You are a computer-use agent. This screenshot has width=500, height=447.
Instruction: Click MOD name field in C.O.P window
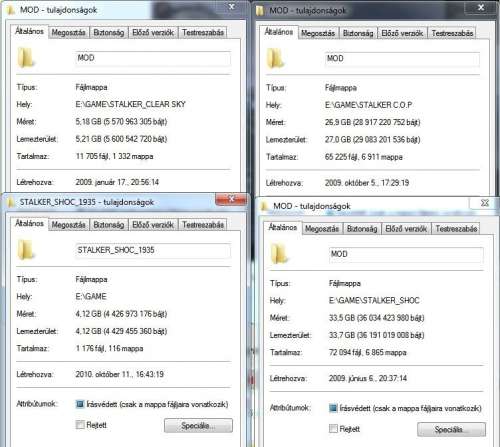[402, 59]
